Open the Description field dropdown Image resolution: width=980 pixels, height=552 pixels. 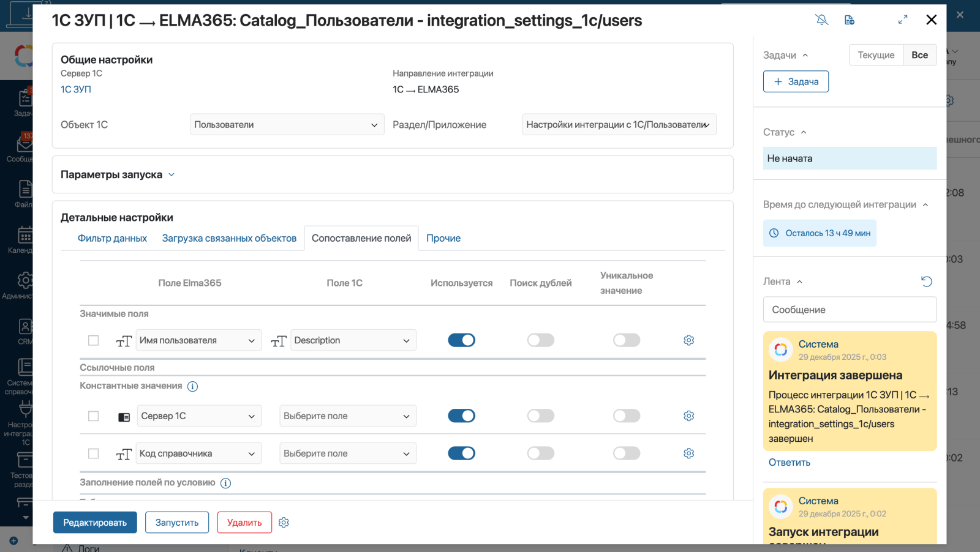pos(353,340)
